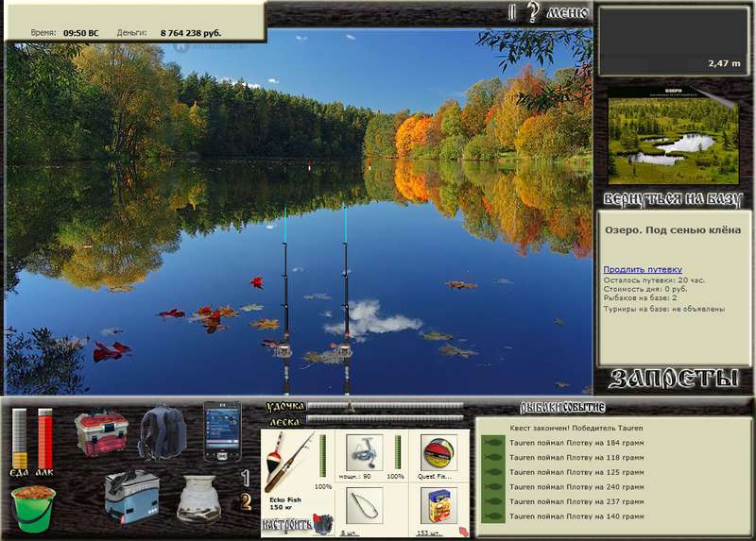The width and height of the screenshot is (756, 541).
Task: Select the bait box slot
Action: [438, 506]
